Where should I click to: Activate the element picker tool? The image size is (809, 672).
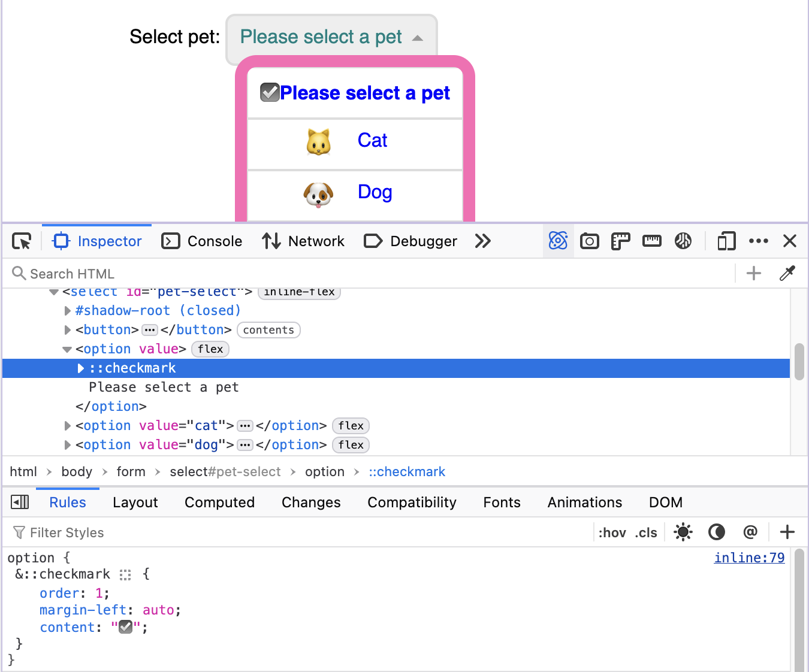point(22,241)
